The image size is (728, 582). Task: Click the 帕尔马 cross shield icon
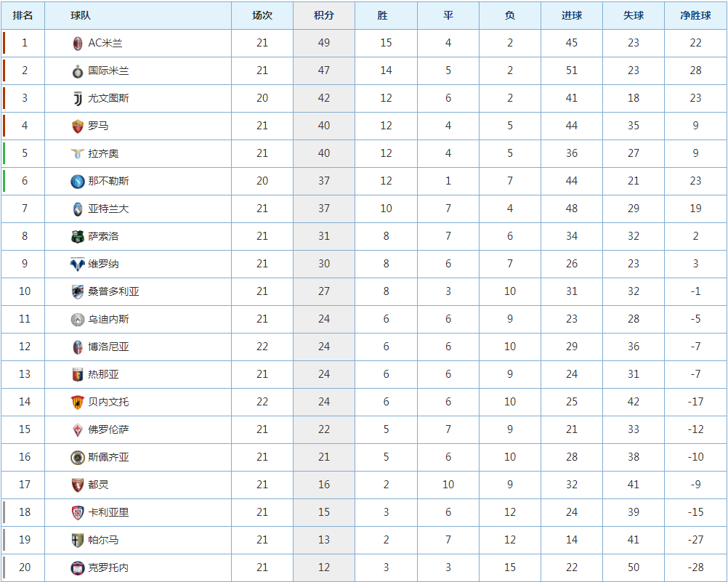78,540
